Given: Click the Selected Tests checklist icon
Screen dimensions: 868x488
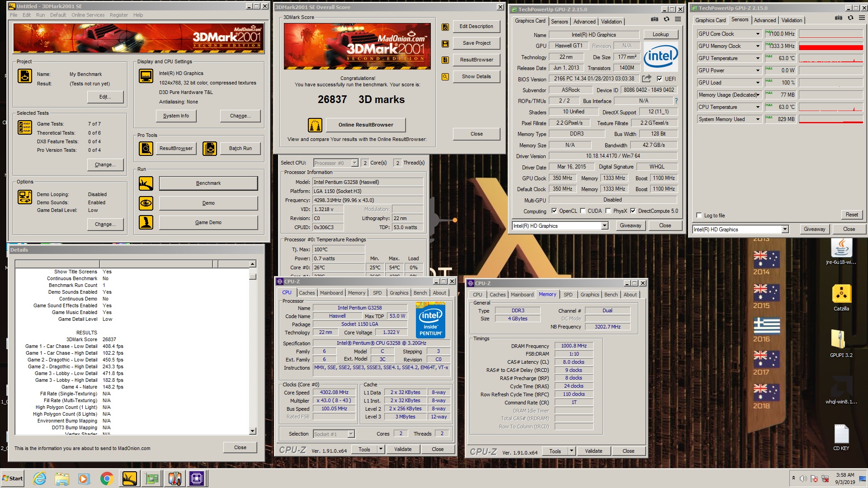Looking at the screenshot, I should coord(25,127).
